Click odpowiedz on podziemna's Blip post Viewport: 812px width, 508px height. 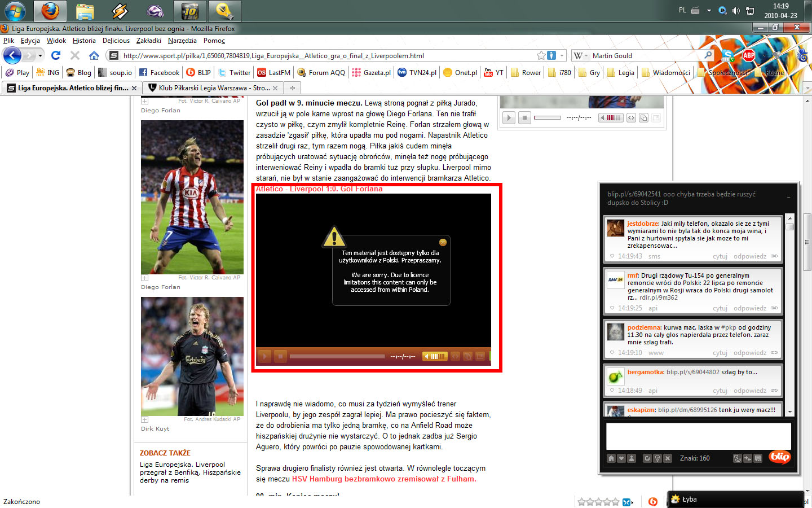coord(749,353)
